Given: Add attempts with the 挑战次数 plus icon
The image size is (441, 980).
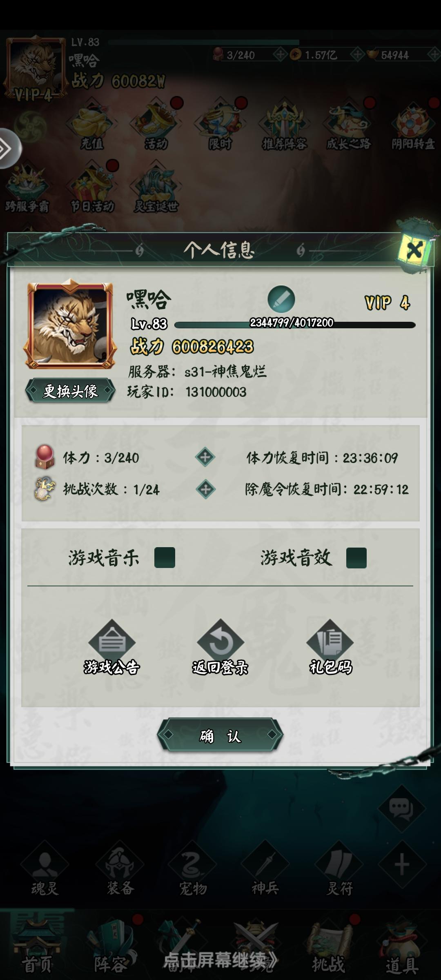Looking at the screenshot, I should tap(205, 489).
